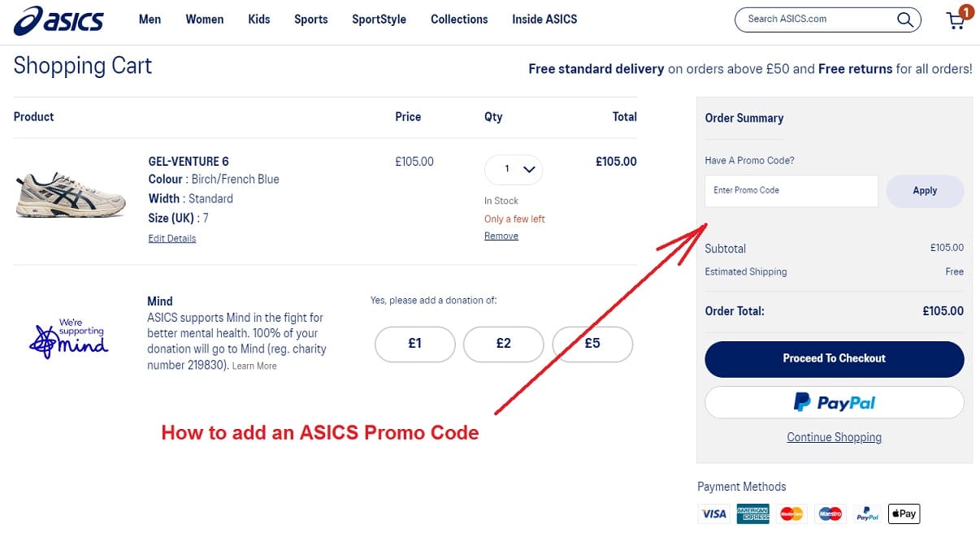
Task: Click the Visa payment method icon
Action: [713, 513]
